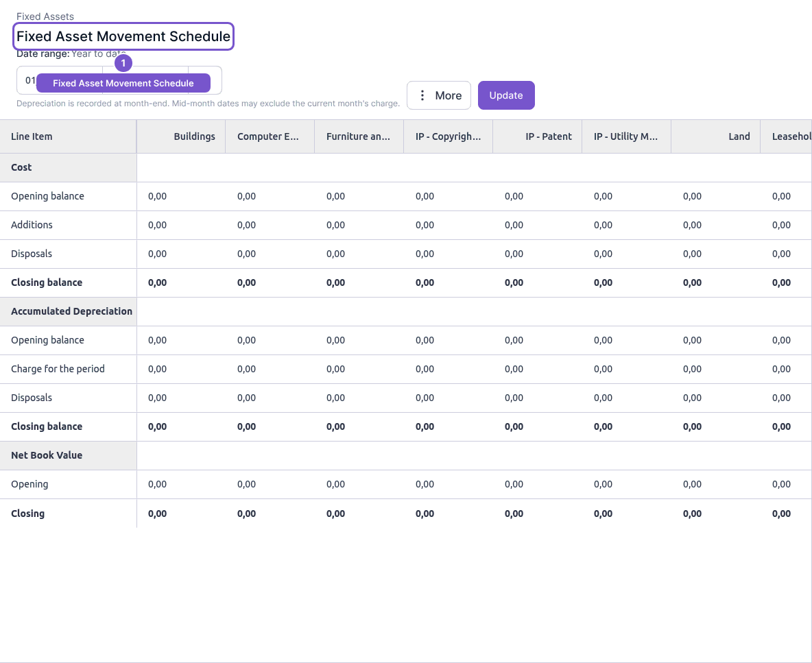Click IP - Patent value in Net Book Value Opening
This screenshot has width=812, height=663.
(x=514, y=485)
